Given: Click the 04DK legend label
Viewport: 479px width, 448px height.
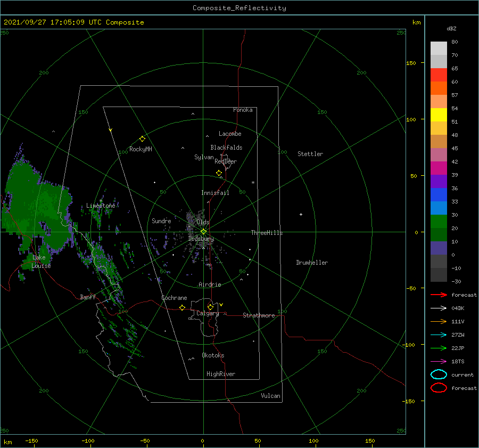Looking at the screenshot, I should (458, 308).
